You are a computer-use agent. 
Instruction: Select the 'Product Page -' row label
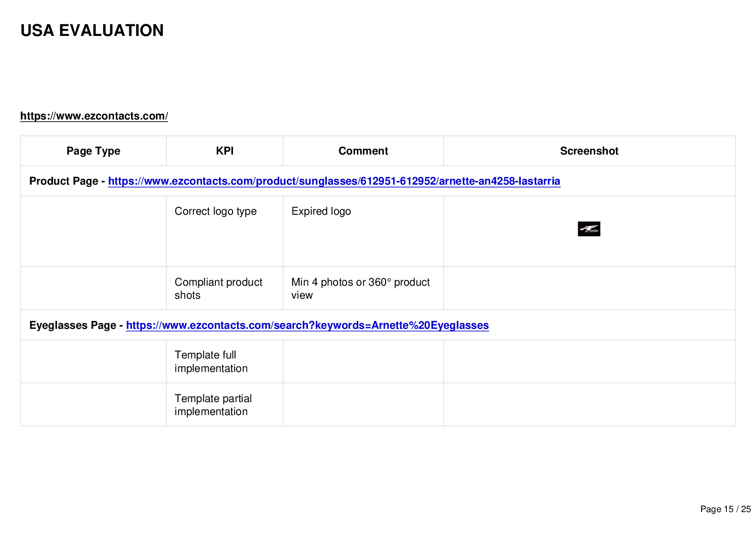point(67,181)
